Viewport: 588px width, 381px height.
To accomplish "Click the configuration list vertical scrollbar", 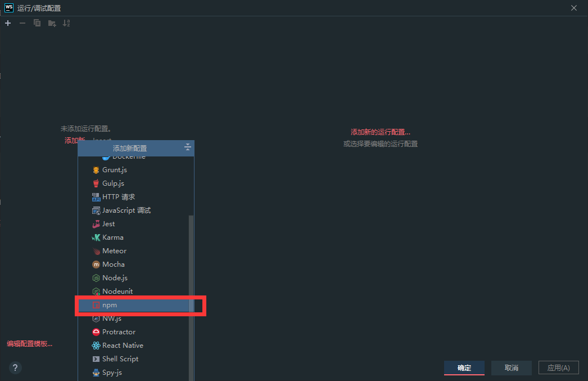I will coord(191,298).
